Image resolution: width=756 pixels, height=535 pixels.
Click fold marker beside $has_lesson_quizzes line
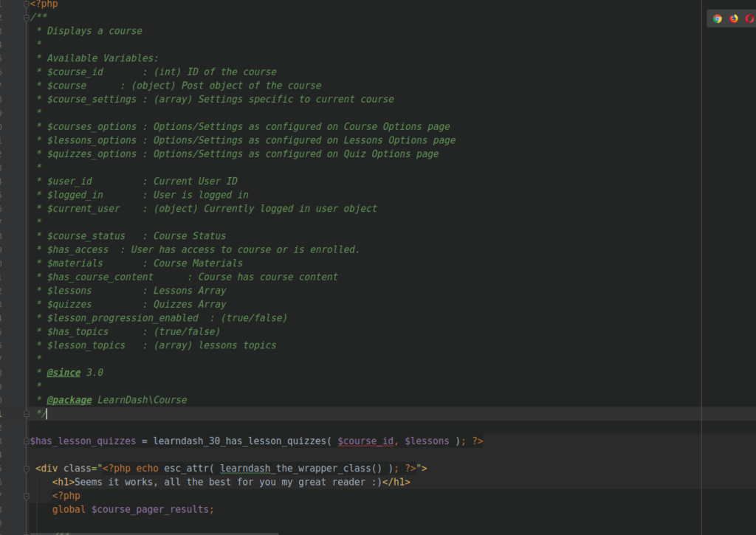tap(27, 441)
